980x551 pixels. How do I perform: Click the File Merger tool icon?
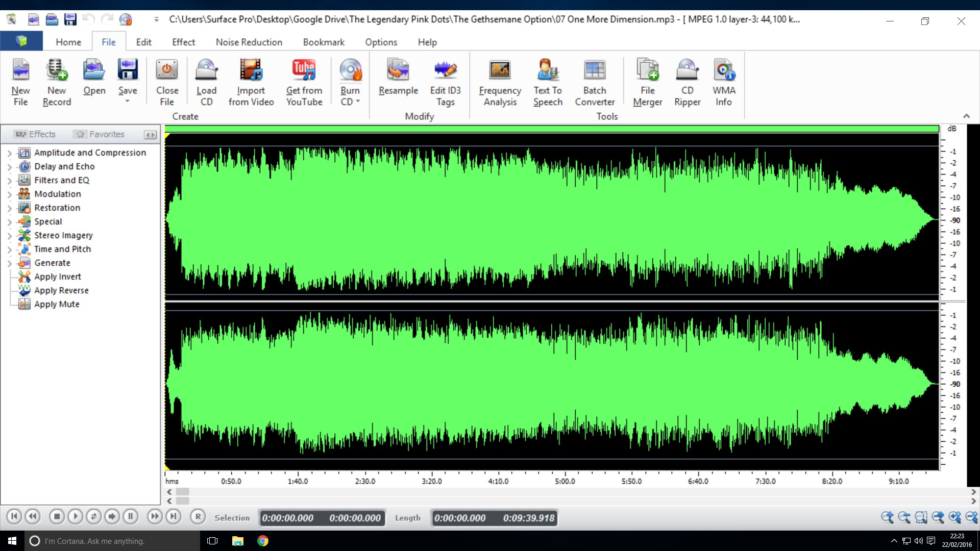pyautogui.click(x=647, y=81)
